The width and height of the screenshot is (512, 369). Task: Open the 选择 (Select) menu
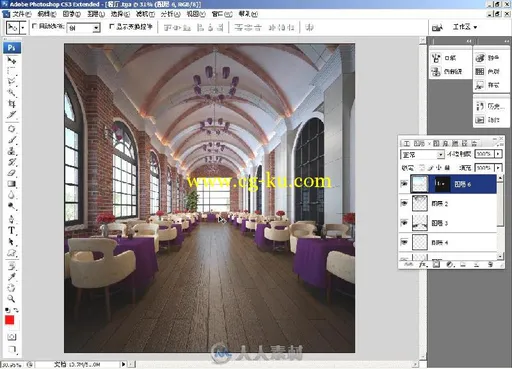pyautogui.click(x=120, y=14)
